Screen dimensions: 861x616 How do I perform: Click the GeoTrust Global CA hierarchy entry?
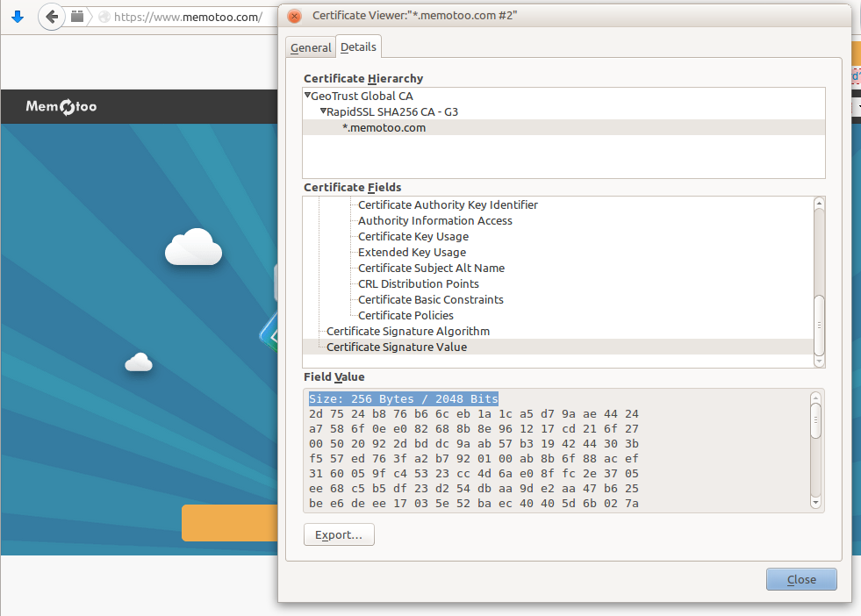pyautogui.click(x=362, y=96)
